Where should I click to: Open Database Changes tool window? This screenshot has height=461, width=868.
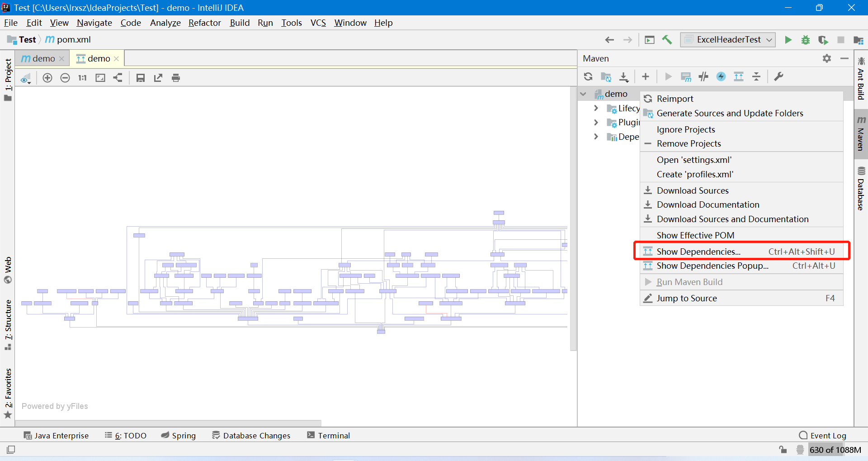point(251,435)
